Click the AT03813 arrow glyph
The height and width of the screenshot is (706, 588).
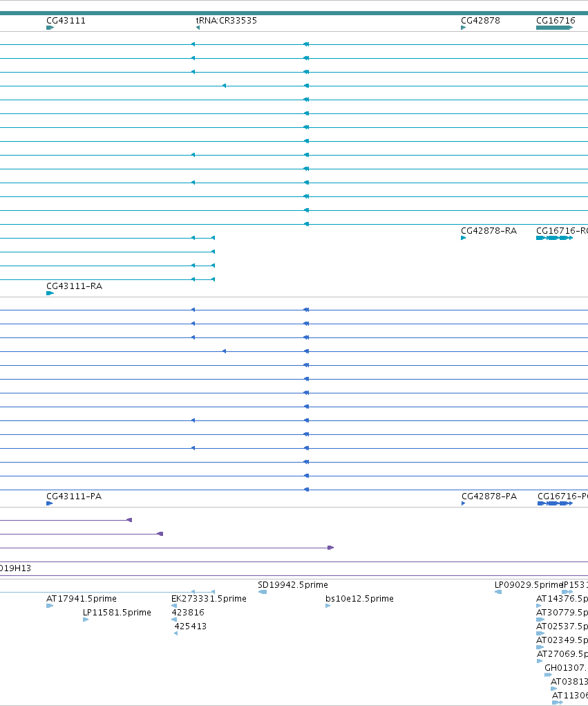(554, 689)
